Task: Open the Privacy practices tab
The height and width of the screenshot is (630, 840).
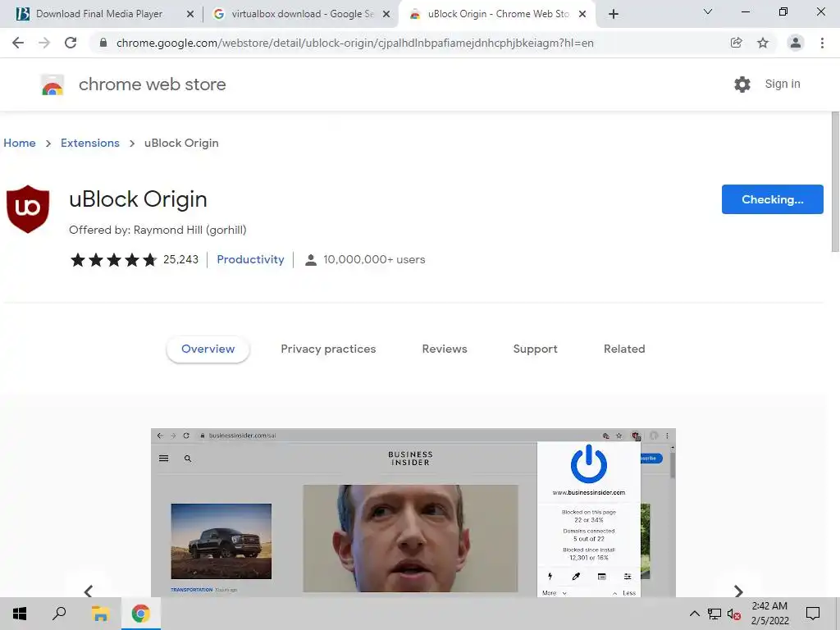Action: coord(328,349)
